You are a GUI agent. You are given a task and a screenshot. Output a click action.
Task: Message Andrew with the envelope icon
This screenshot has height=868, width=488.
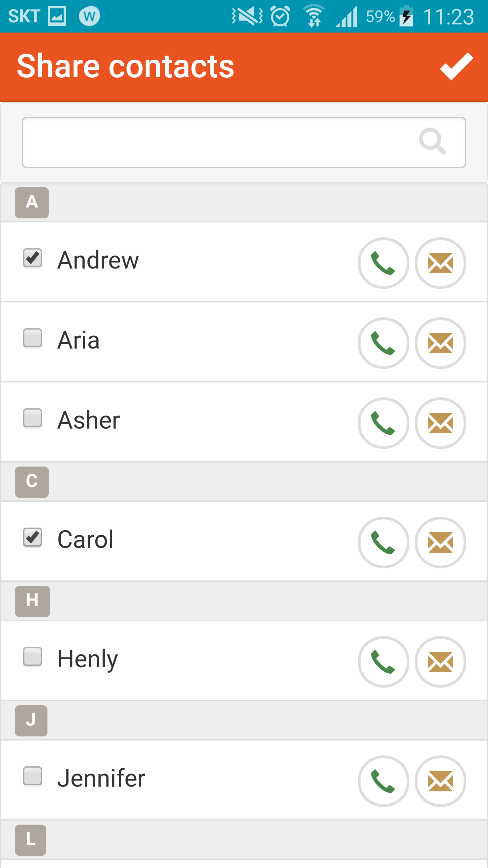click(441, 263)
